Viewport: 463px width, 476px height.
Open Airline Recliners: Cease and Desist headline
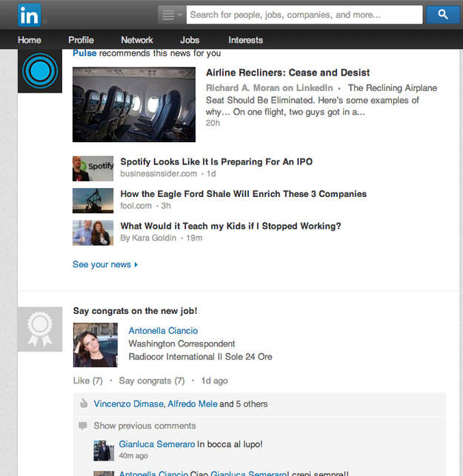point(287,73)
